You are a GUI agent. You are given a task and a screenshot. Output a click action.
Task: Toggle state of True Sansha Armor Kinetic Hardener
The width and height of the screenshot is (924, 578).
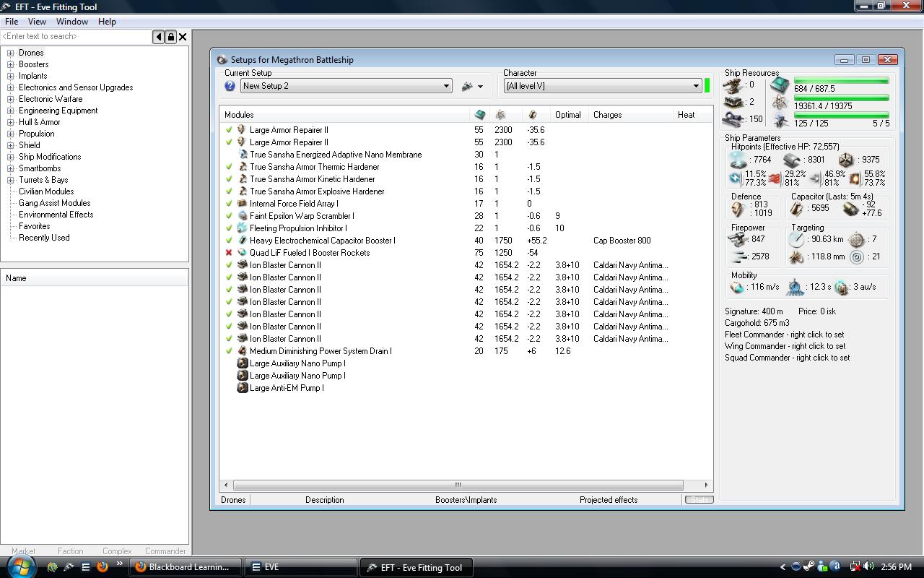click(x=229, y=179)
